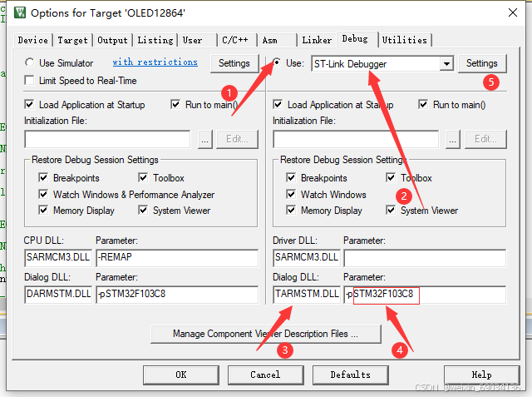Click the empty Driver DLL parameter field
Viewport: 532px width, 397px height.
click(x=425, y=257)
